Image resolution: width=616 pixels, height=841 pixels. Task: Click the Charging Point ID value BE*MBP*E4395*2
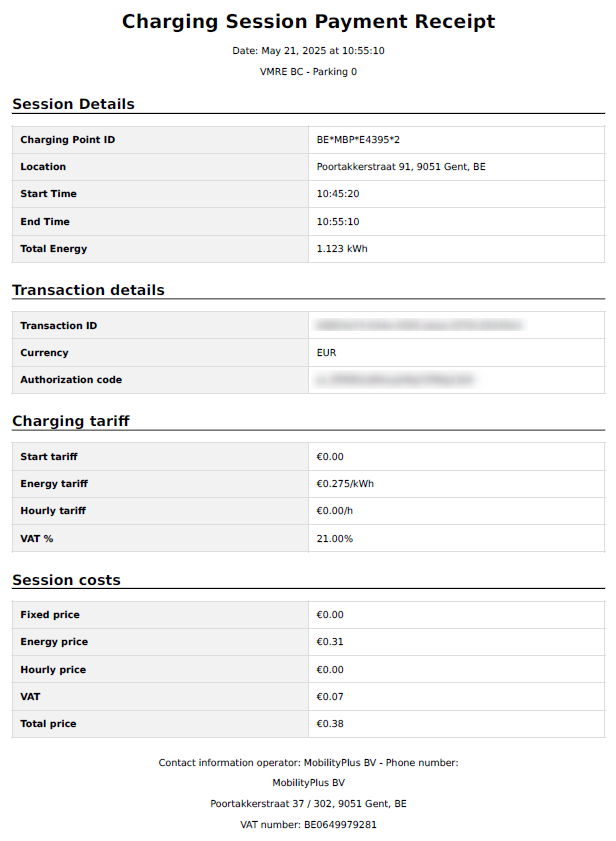pyautogui.click(x=358, y=140)
